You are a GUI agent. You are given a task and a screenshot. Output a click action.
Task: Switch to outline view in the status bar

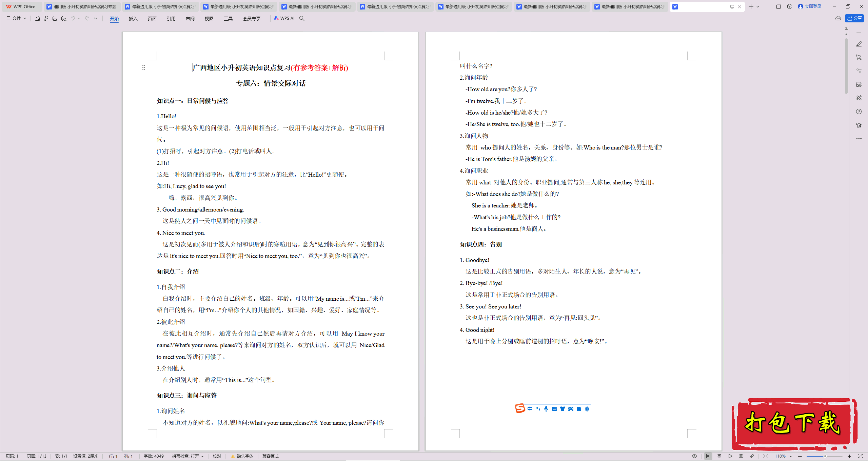coord(719,456)
